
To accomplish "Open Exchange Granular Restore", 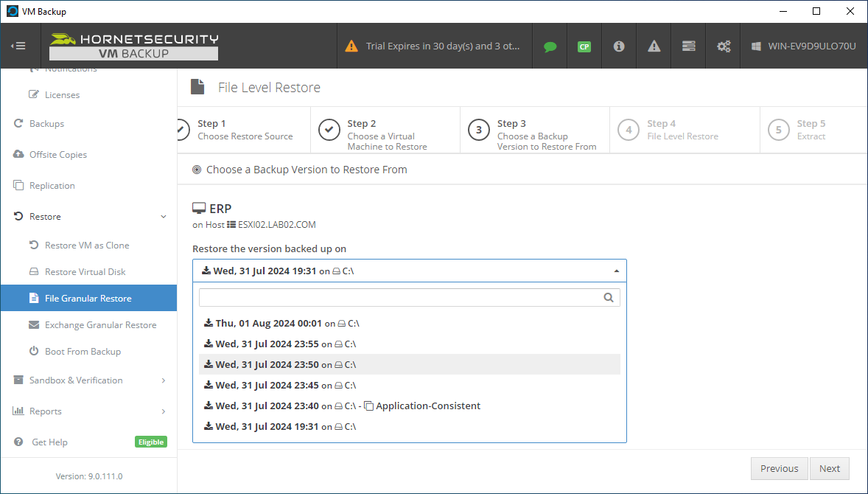I will pyautogui.click(x=101, y=325).
